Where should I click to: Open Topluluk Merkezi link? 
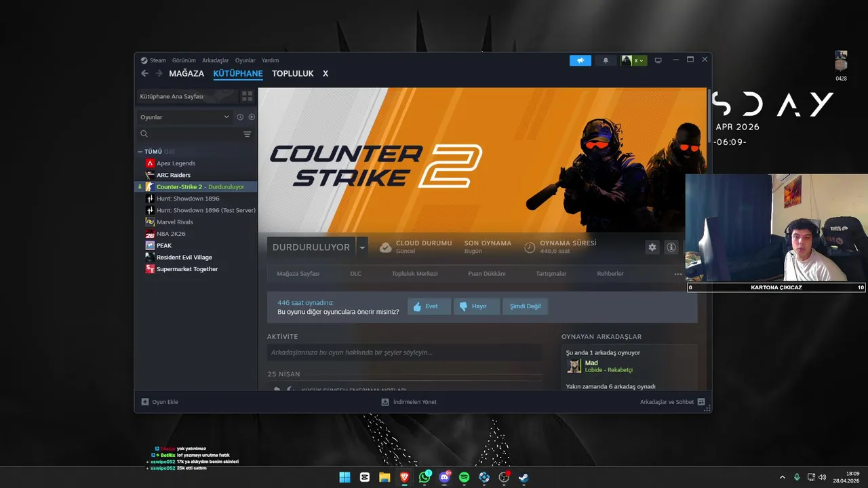click(415, 274)
